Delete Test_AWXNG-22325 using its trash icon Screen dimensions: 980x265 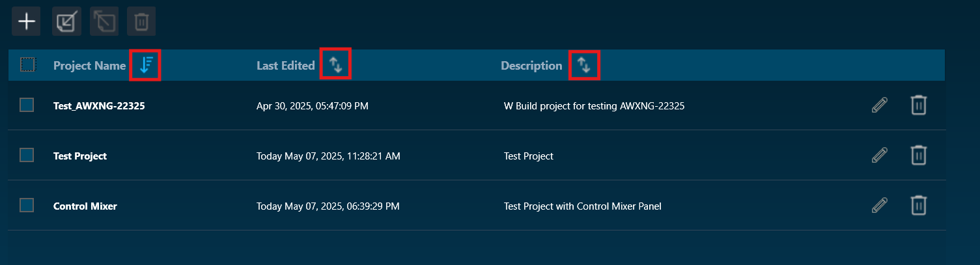[x=918, y=105]
